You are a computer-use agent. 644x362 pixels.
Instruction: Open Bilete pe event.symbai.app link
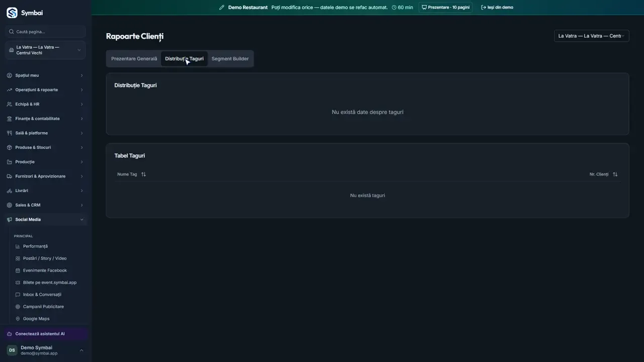(50, 283)
